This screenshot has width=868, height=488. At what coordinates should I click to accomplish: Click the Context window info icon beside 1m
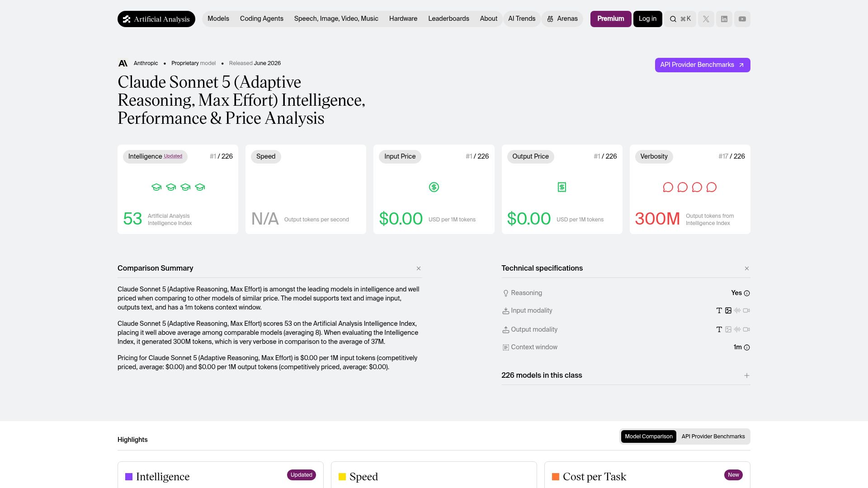747,347
